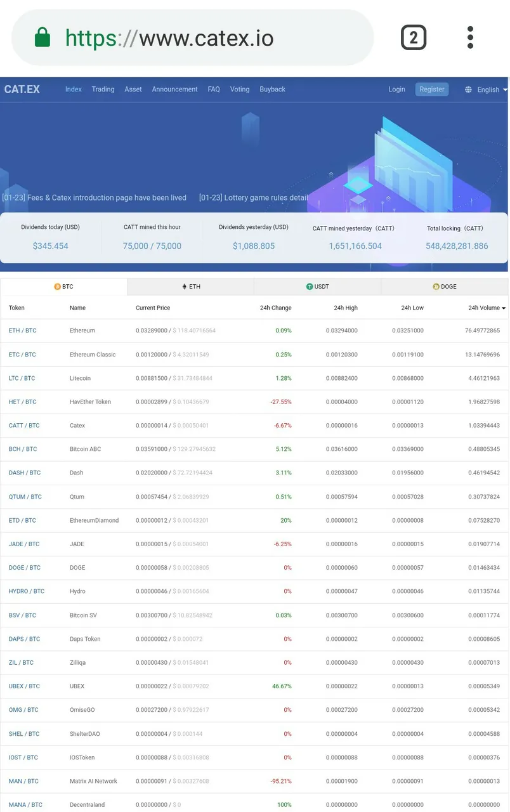
Task: Open the HYDRO / BTC pair
Action: click(x=27, y=591)
